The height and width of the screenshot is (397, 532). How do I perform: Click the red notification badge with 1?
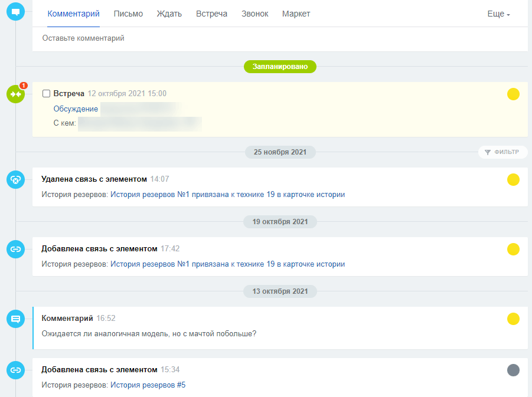24,86
